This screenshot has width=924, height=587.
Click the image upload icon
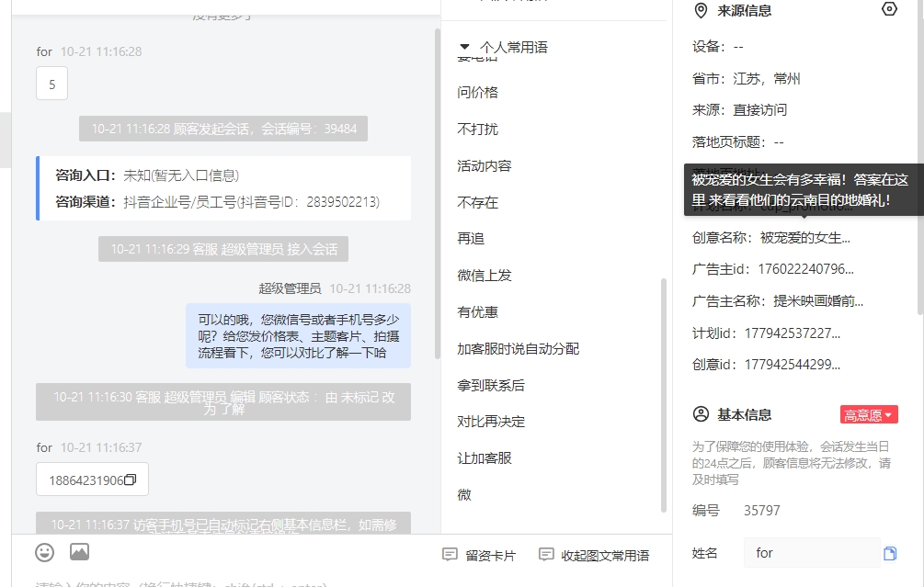coord(80,552)
